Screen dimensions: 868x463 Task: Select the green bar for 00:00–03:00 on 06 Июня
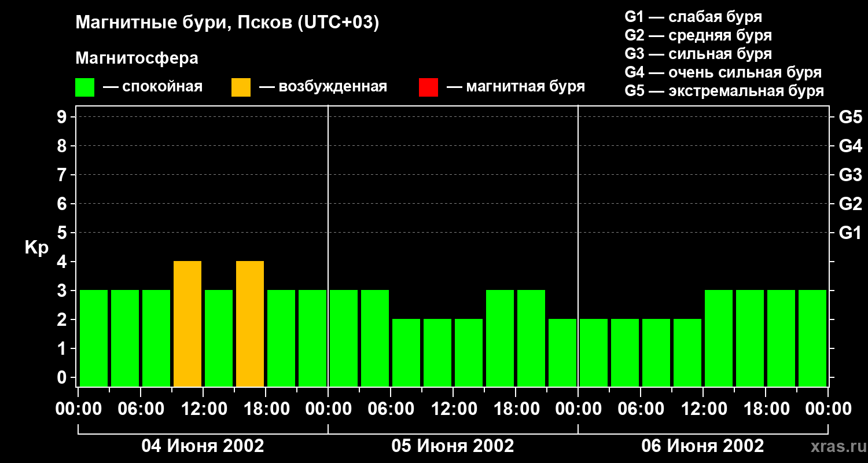coord(594,352)
